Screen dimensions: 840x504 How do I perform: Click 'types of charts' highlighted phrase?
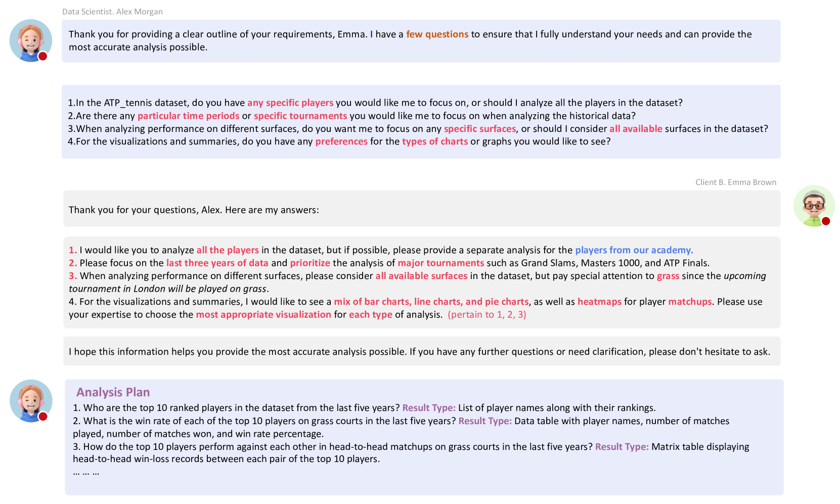435,142
